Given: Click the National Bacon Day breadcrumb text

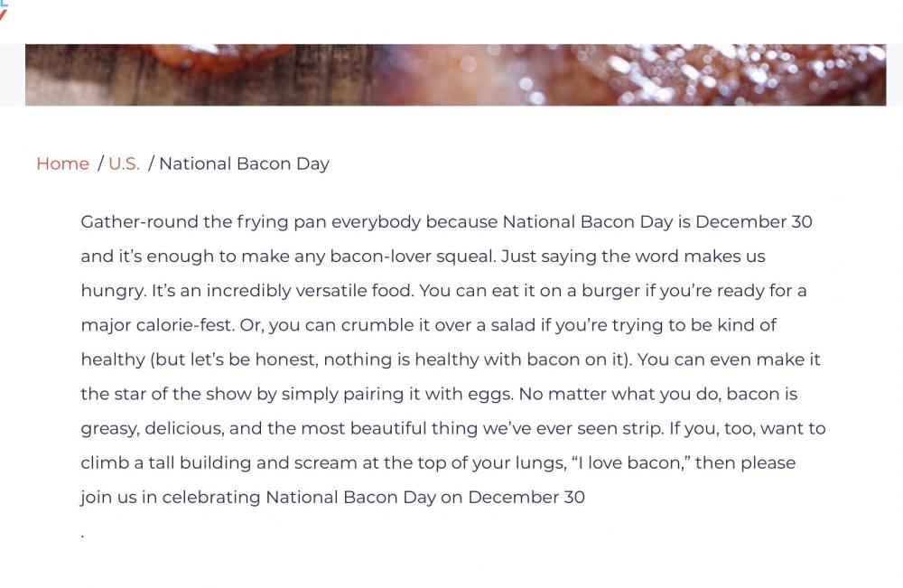Looking at the screenshot, I should 244,163.
